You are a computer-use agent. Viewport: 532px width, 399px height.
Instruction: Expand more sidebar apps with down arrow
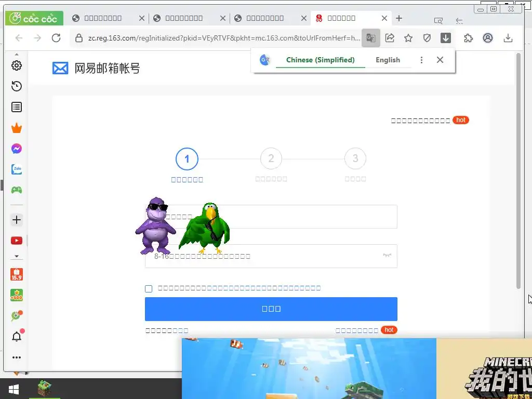coord(17,257)
